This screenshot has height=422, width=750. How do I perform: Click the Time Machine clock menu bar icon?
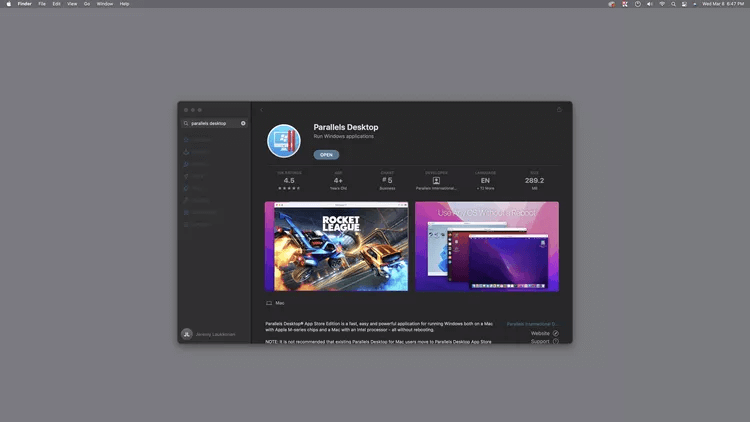coord(638,4)
